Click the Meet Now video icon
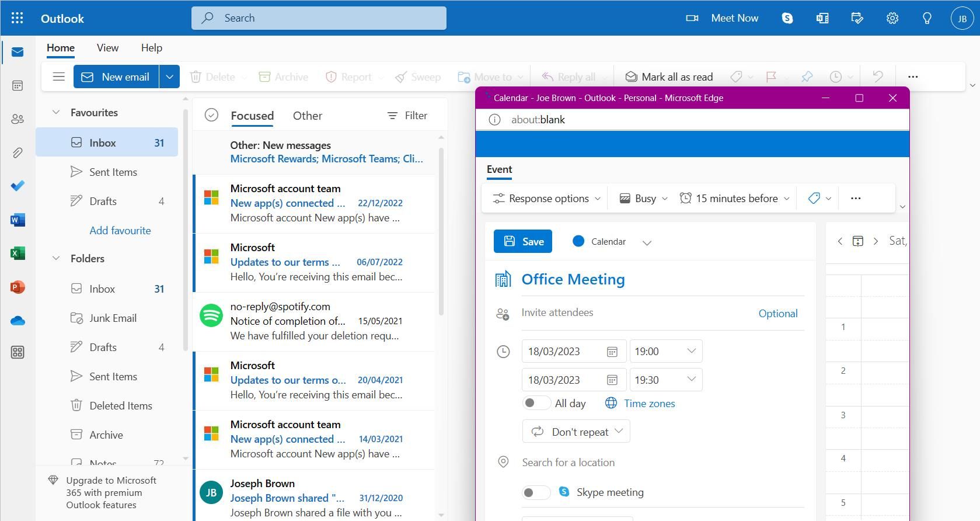Image resolution: width=980 pixels, height=521 pixels. (692, 18)
